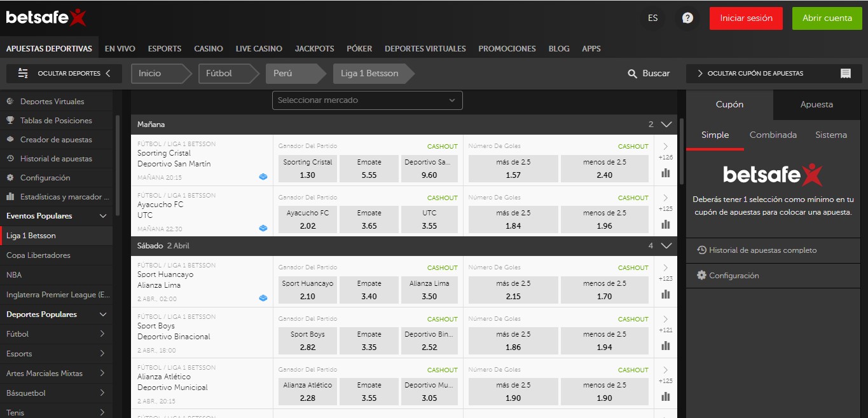Image resolution: width=868 pixels, height=418 pixels.
Task: Click the Creador de apuestas icon
Action: coord(10,139)
